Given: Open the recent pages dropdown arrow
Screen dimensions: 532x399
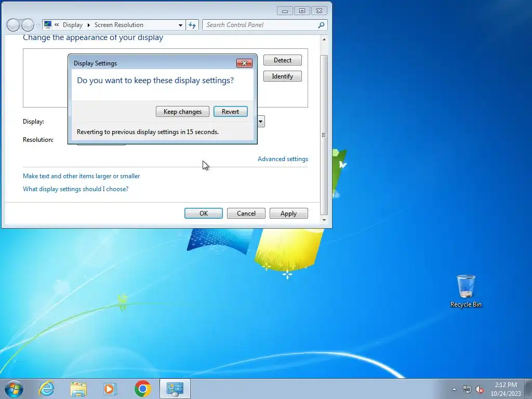Looking at the screenshot, I should (x=38, y=25).
